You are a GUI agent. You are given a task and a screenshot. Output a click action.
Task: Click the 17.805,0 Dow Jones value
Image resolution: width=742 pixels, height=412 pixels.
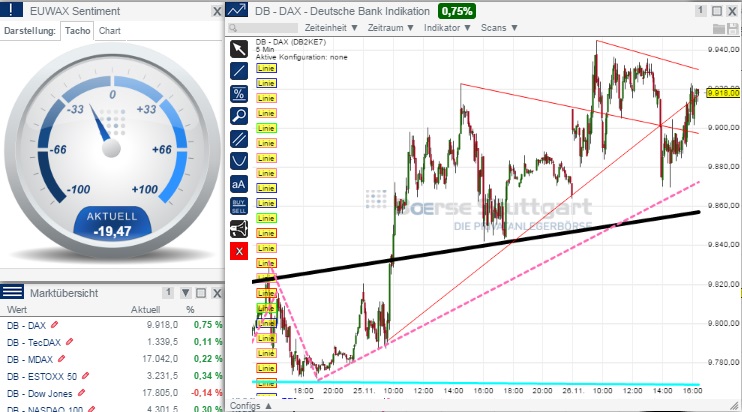pos(160,393)
